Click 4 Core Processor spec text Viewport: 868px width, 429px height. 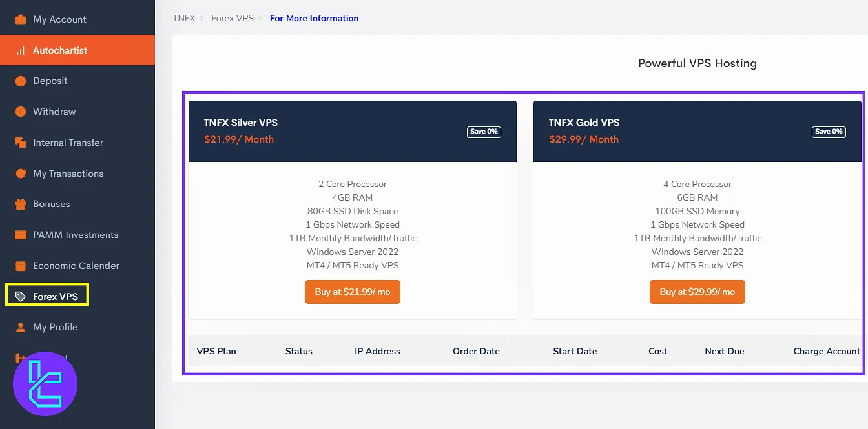697,184
